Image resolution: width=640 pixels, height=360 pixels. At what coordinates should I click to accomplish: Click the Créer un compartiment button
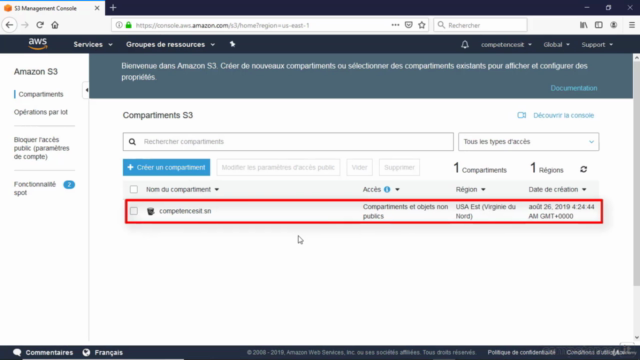[167, 167]
